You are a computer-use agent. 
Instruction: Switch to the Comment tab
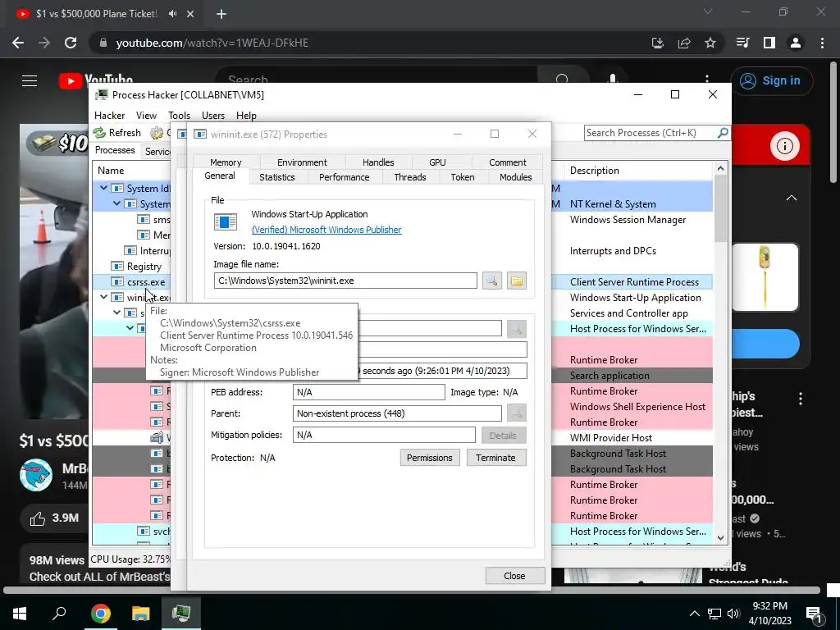pos(507,162)
